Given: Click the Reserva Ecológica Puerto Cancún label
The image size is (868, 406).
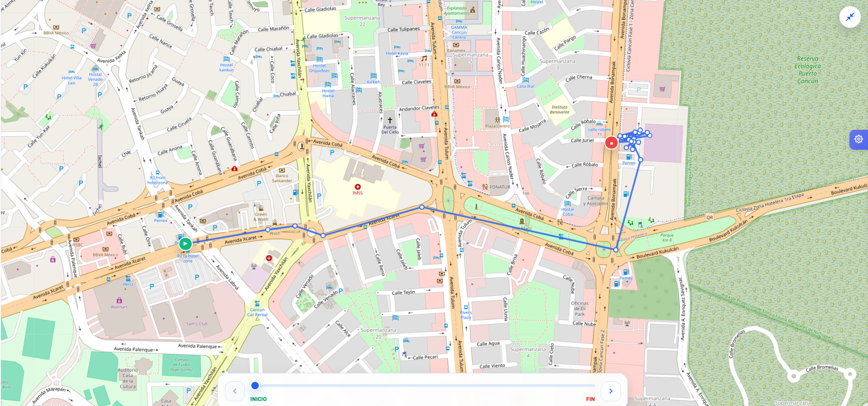Looking at the screenshot, I should click(x=807, y=70).
